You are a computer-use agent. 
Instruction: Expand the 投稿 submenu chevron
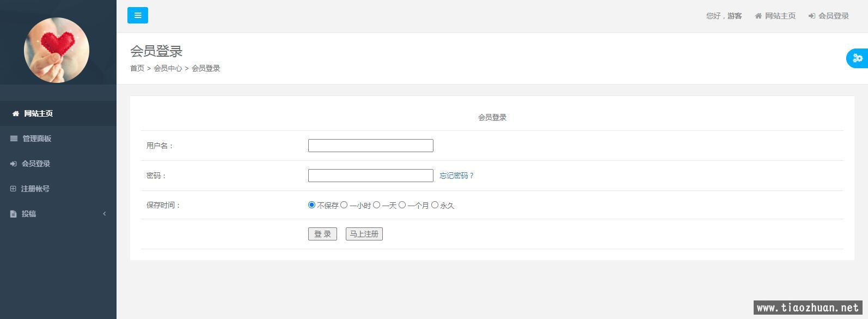click(104, 214)
